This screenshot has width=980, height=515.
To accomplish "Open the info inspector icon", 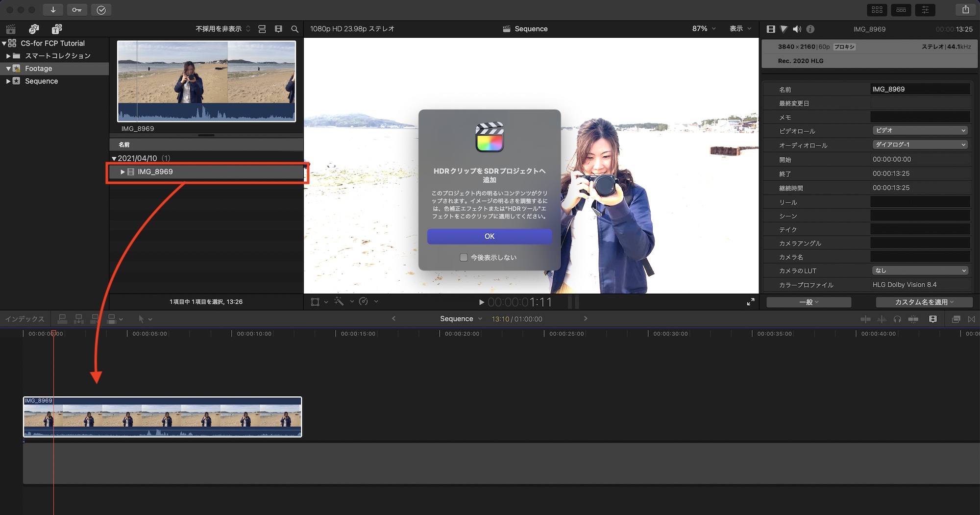I will click(810, 29).
